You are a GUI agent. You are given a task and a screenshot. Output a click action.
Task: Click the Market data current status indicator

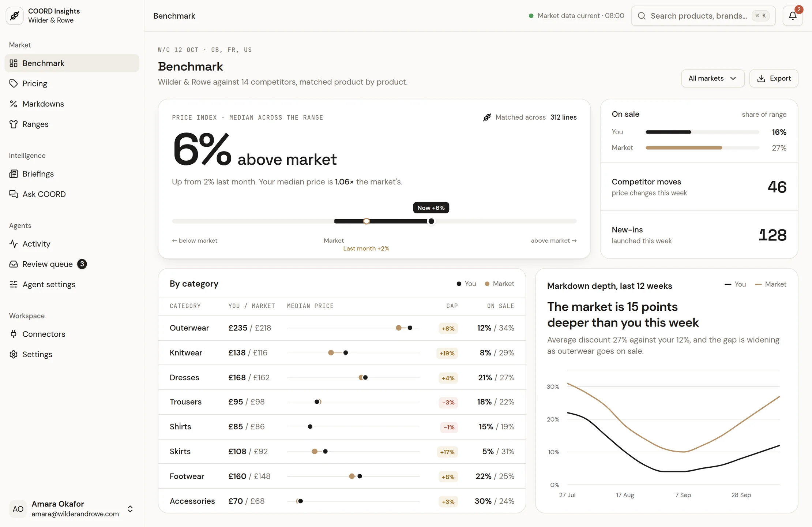pos(576,16)
